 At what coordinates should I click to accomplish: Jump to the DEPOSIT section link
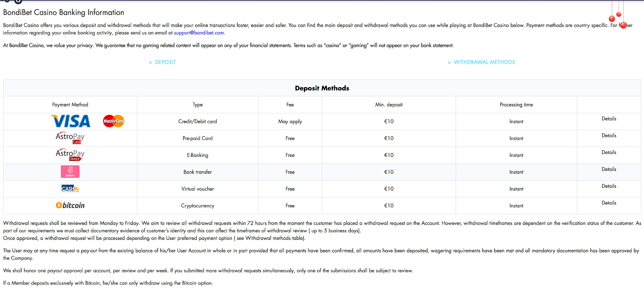[165, 62]
